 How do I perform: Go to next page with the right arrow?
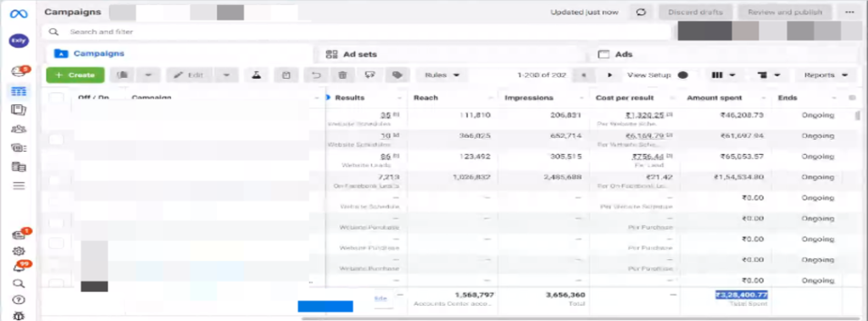click(x=609, y=75)
